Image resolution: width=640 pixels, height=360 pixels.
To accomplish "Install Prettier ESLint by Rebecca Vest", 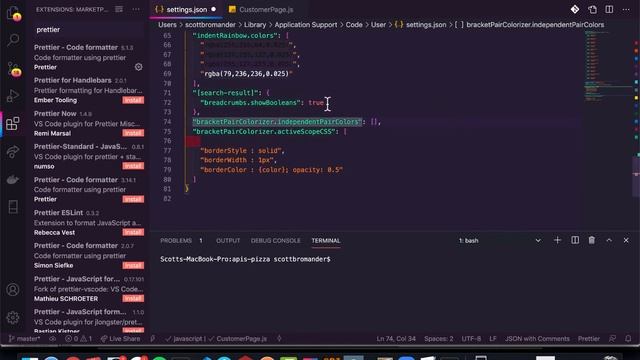I will coord(133,232).
